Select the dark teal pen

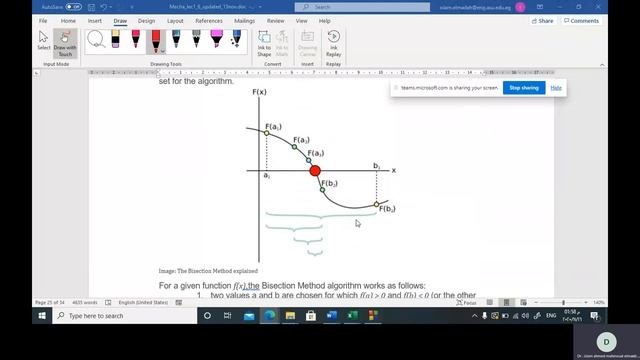pos(176,39)
